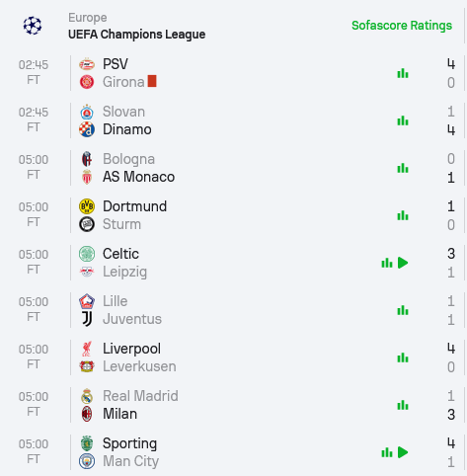The height and width of the screenshot is (476, 467).
Task: Open PSV vs Girona statistics bar icon
Action: [x=403, y=73]
